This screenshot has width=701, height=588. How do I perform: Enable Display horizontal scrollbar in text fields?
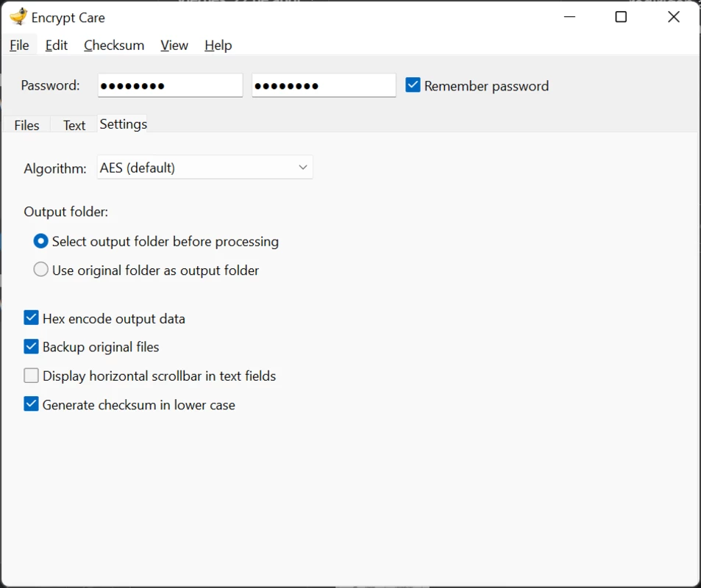(x=31, y=376)
